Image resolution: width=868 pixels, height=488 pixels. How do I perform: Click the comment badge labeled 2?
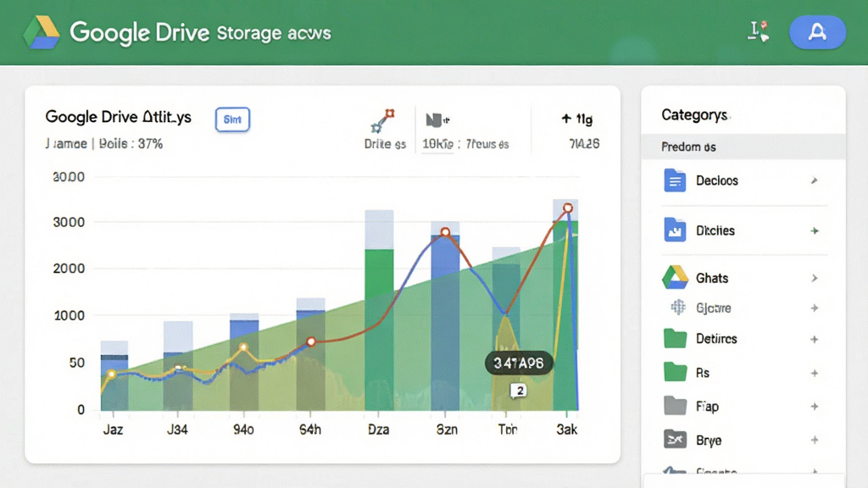point(518,391)
